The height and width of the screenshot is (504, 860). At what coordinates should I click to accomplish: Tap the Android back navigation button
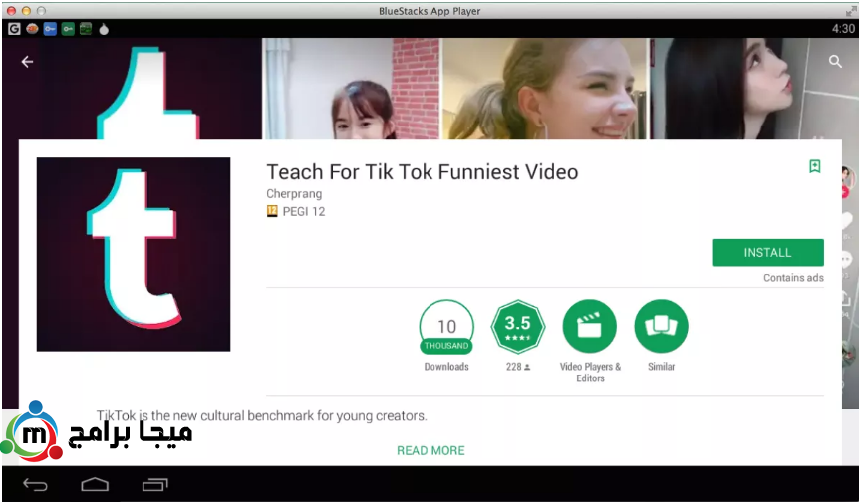click(x=35, y=485)
